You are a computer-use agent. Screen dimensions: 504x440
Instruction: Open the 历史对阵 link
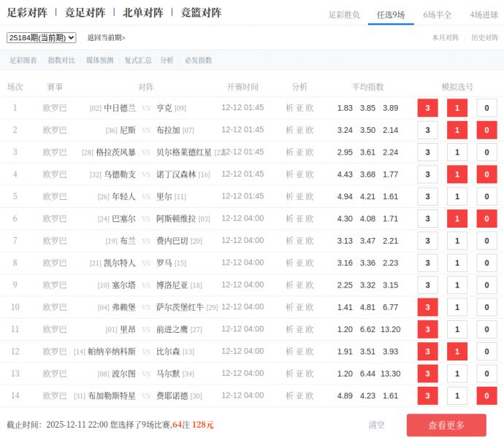(x=485, y=38)
